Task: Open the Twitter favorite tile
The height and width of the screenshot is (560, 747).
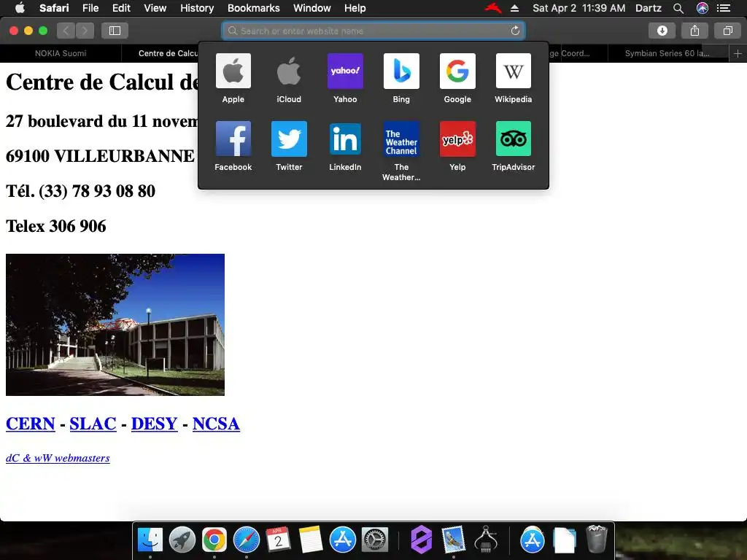Action: pos(289,139)
